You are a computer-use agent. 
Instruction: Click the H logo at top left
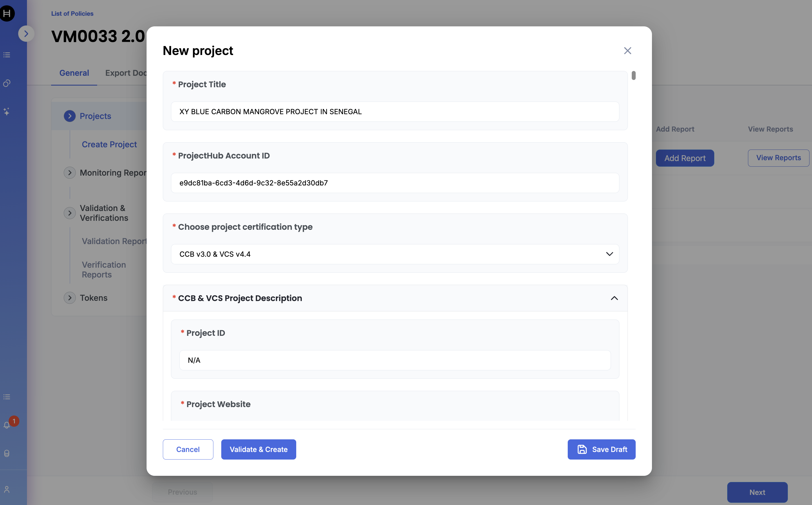pyautogui.click(x=7, y=13)
